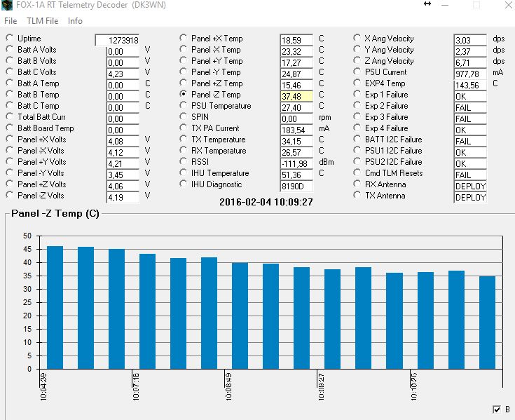Select the Cmd TLM Resets radio button
The height and width of the screenshot is (420, 515).
point(357,172)
